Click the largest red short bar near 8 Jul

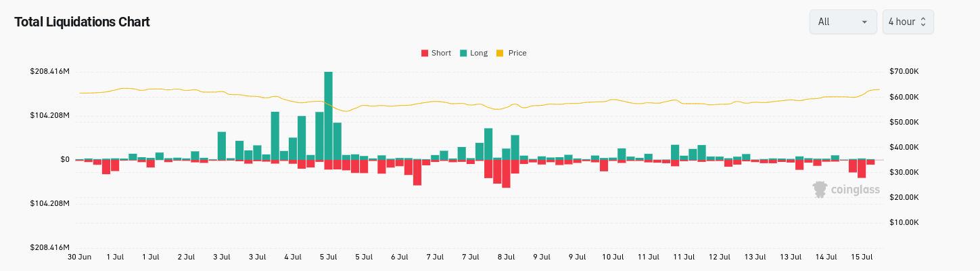coord(506,173)
